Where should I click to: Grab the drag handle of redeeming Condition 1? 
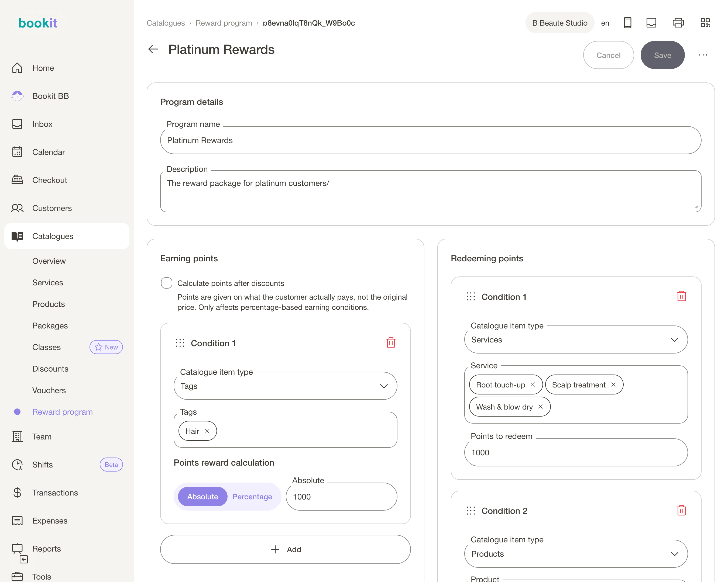coord(470,297)
